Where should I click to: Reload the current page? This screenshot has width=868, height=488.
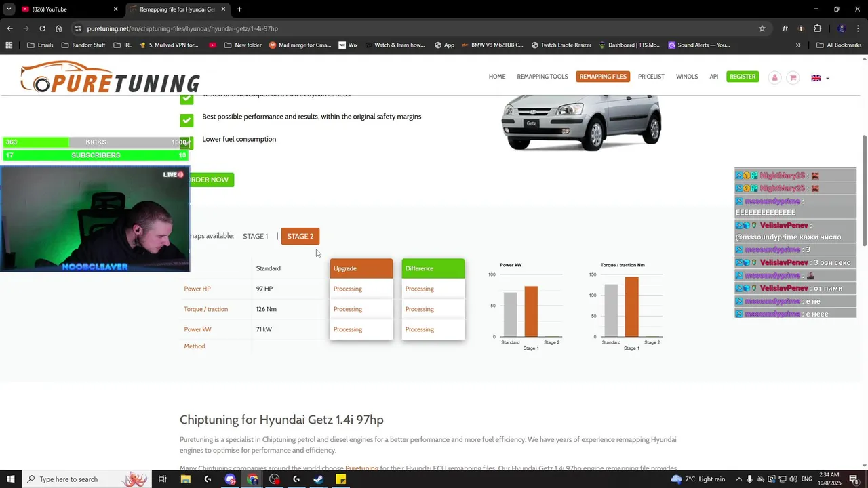click(x=42, y=28)
